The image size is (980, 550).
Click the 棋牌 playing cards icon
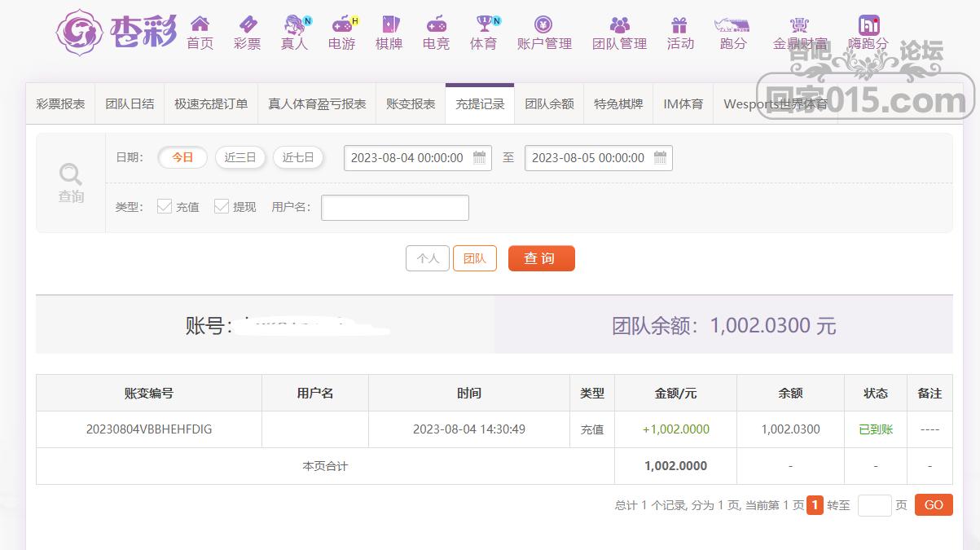(389, 24)
